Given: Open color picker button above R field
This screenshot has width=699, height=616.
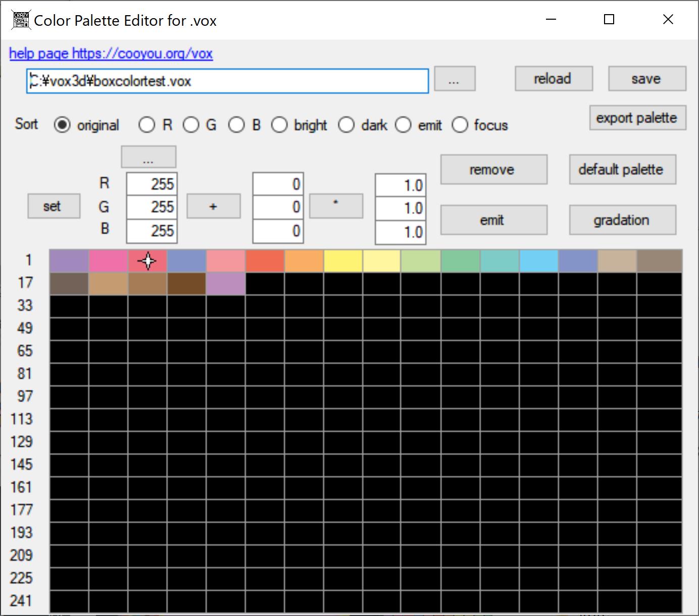Looking at the screenshot, I should tap(148, 157).
